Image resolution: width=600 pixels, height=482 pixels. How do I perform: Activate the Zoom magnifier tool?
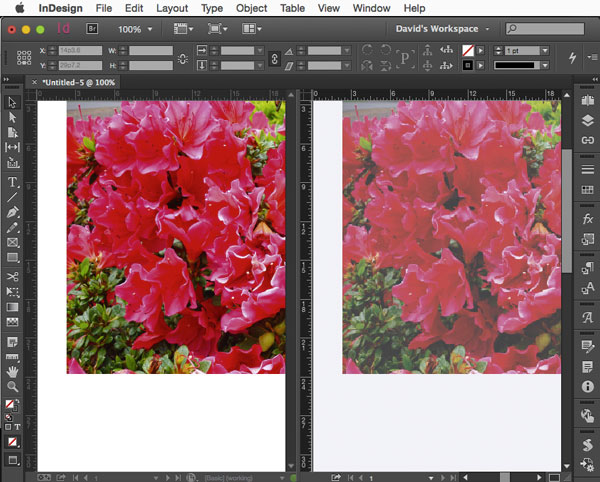point(13,386)
